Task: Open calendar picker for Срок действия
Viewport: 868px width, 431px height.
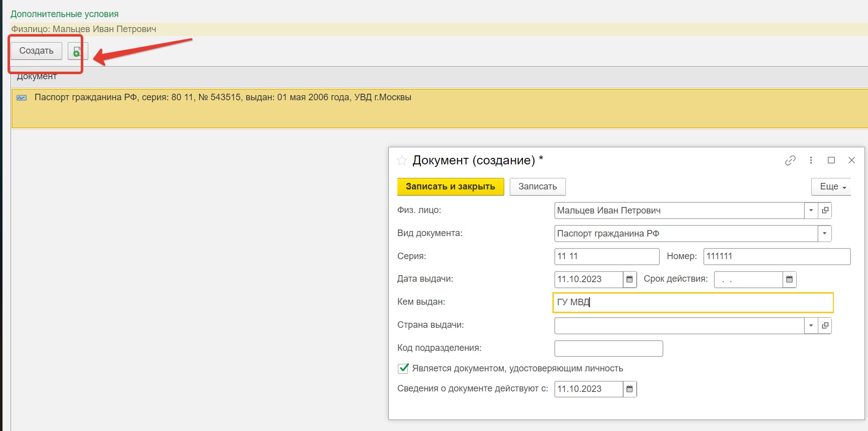Action: click(789, 280)
